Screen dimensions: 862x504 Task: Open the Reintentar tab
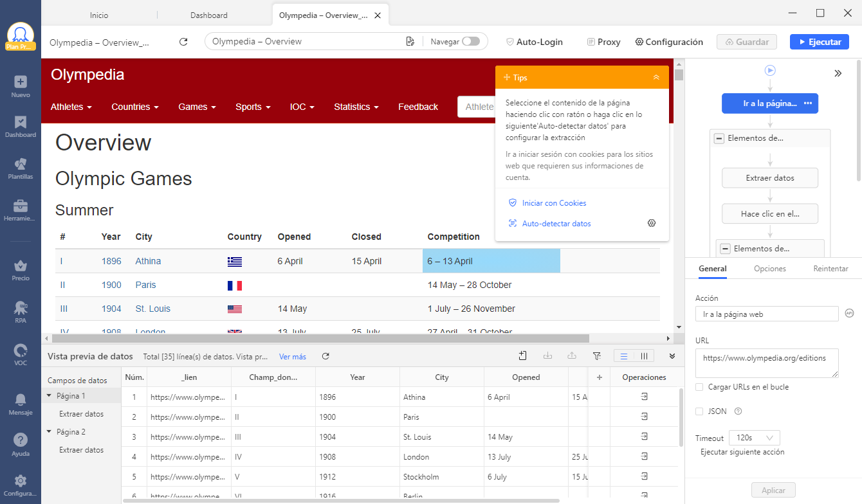point(830,269)
